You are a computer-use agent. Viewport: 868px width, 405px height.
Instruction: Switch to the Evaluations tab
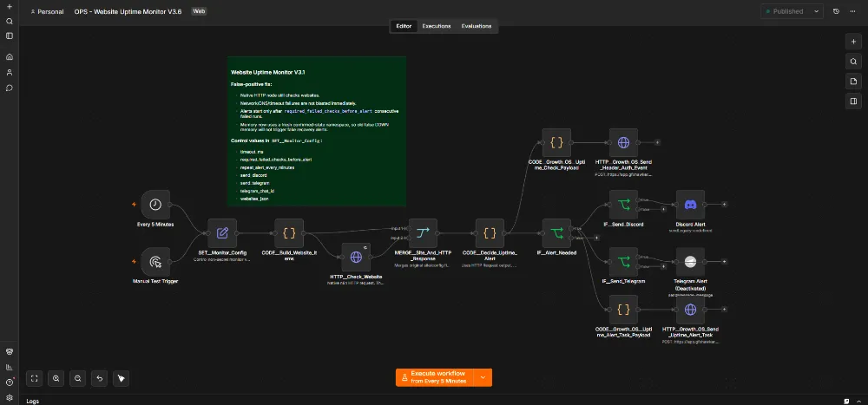(x=476, y=26)
